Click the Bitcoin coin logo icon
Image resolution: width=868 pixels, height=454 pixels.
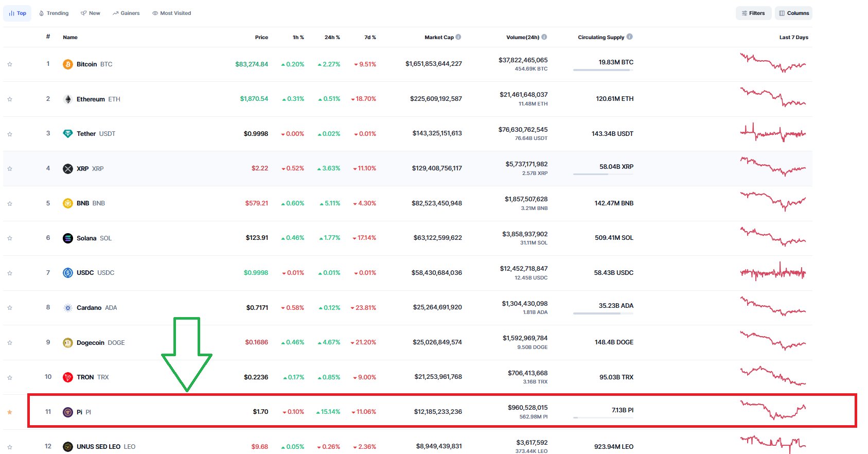(x=67, y=64)
